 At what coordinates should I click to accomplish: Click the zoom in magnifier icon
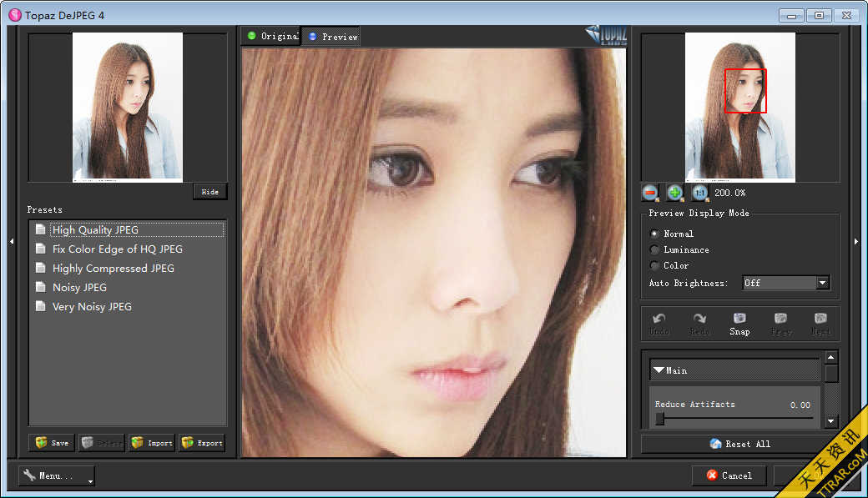tap(674, 193)
